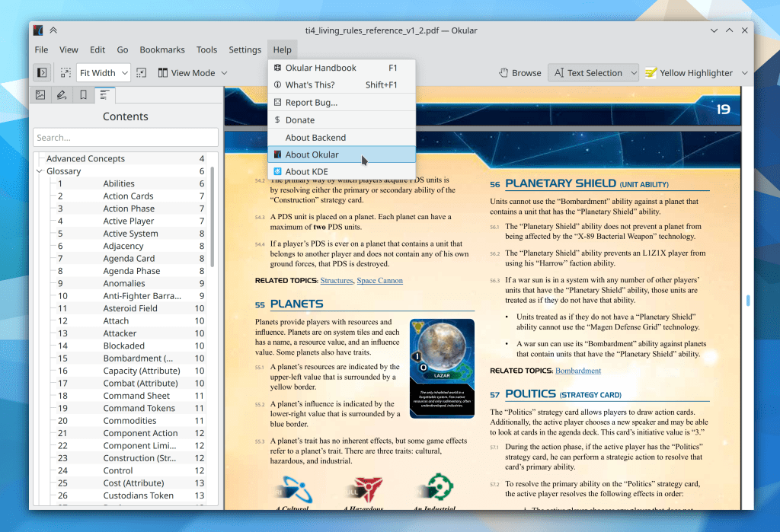
Task: Open the Bombardment related topic link
Action: coord(577,371)
